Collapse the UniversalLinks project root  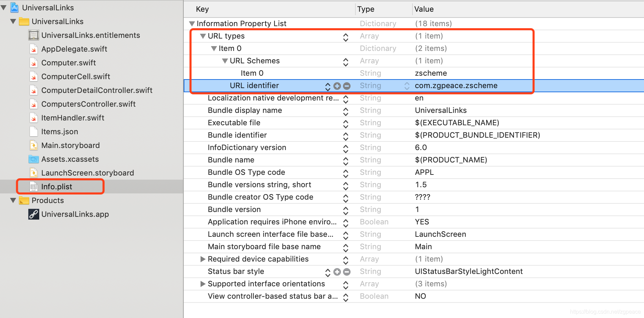click(3, 7)
